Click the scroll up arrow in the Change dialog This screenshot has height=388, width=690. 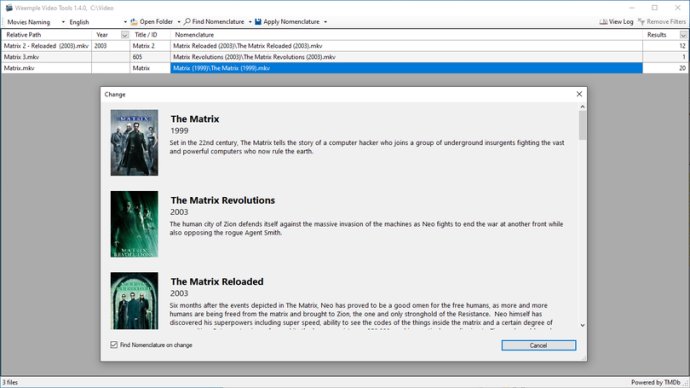coord(583,107)
